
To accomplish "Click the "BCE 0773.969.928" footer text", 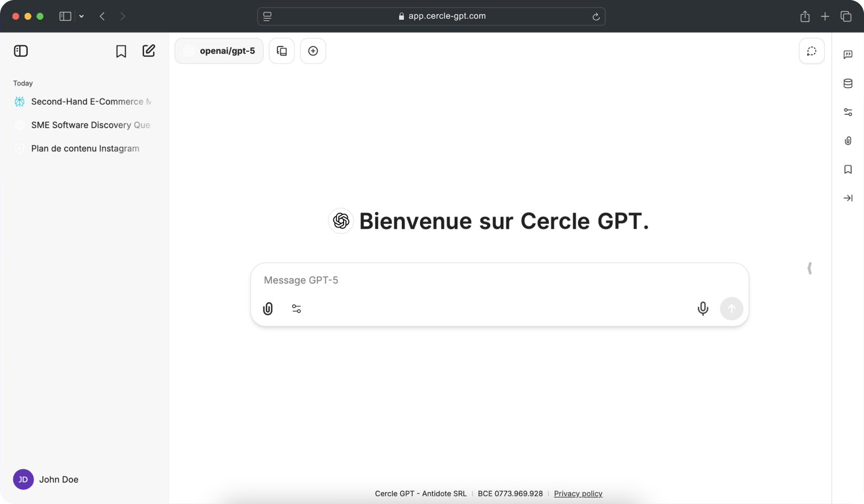I will 510,494.
